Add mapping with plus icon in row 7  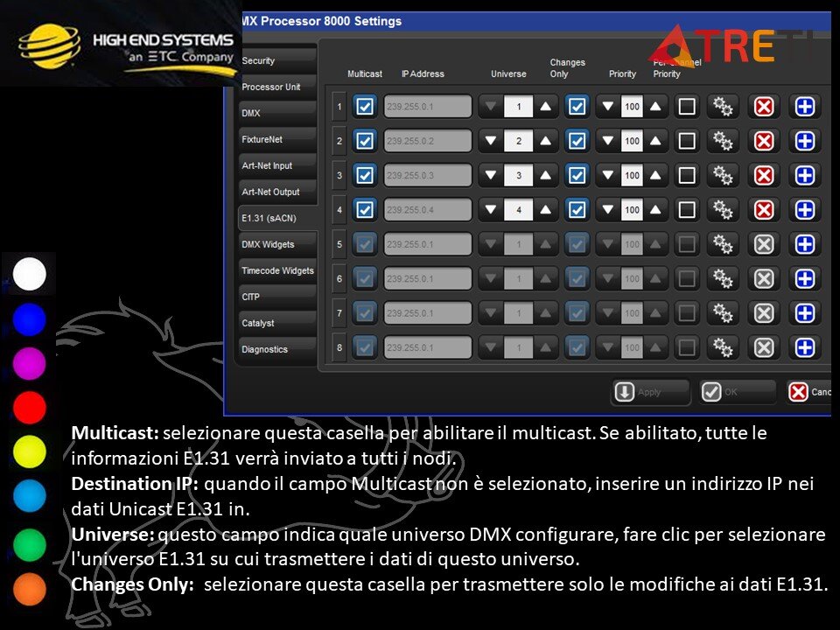click(x=805, y=313)
